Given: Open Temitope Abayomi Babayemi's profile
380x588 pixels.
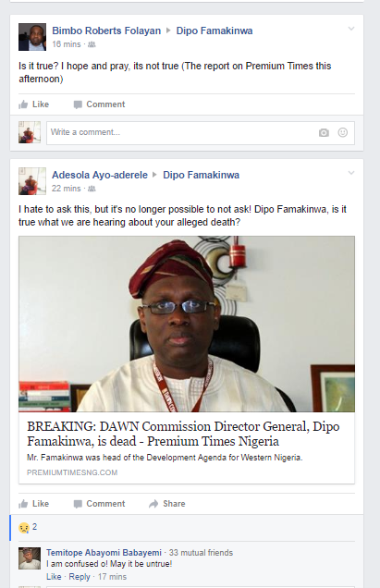Looking at the screenshot, I should (104, 552).
